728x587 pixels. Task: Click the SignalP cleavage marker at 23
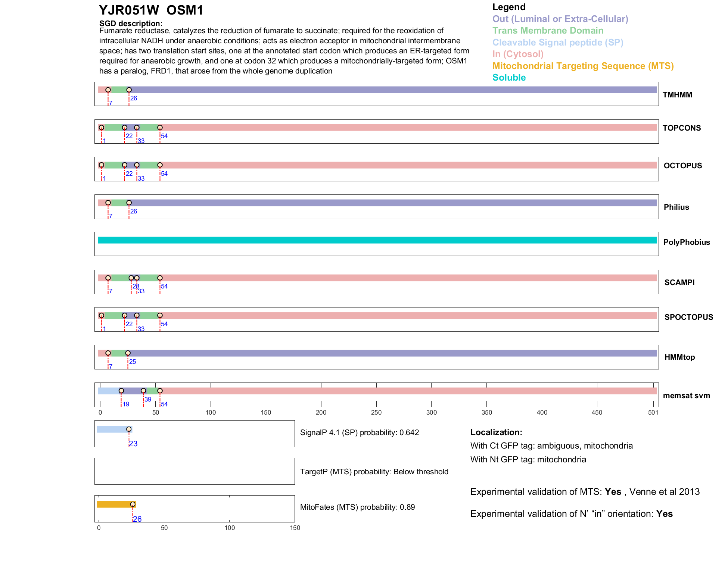129,429
